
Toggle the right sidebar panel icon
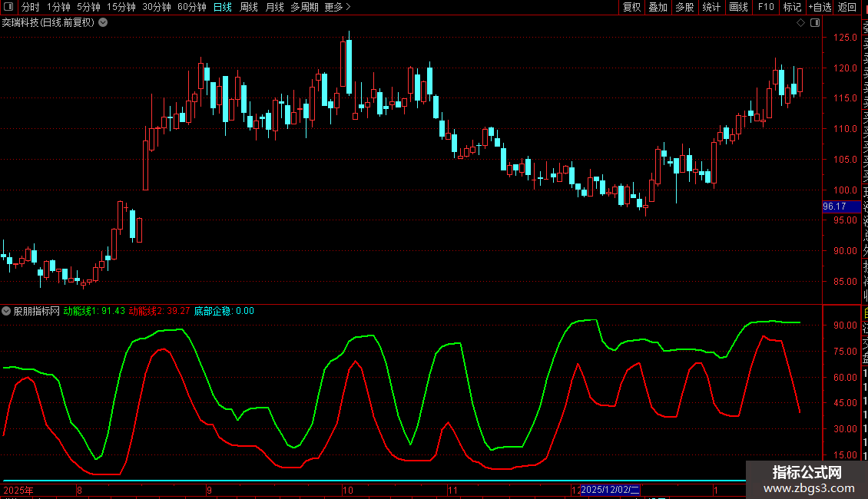pos(815,23)
